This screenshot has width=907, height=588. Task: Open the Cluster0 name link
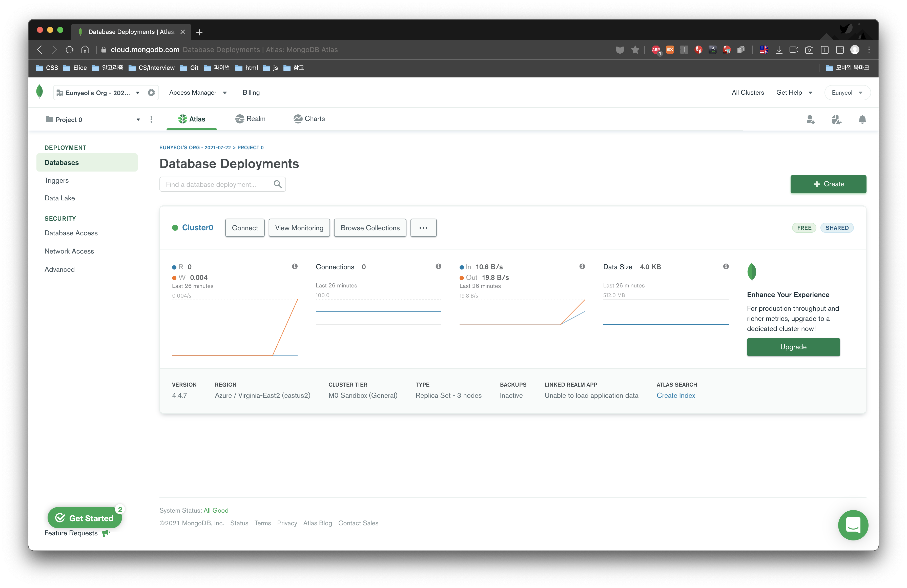point(197,227)
